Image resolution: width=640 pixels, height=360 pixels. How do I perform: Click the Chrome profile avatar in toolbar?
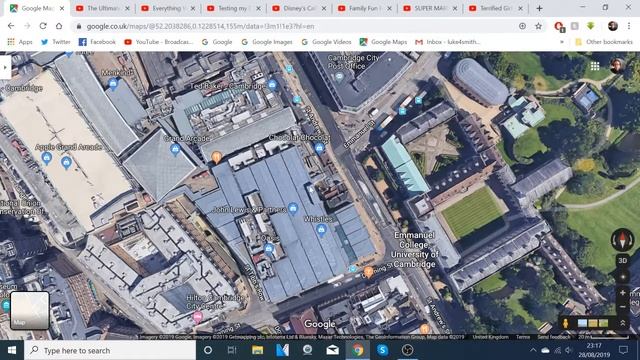click(x=613, y=26)
